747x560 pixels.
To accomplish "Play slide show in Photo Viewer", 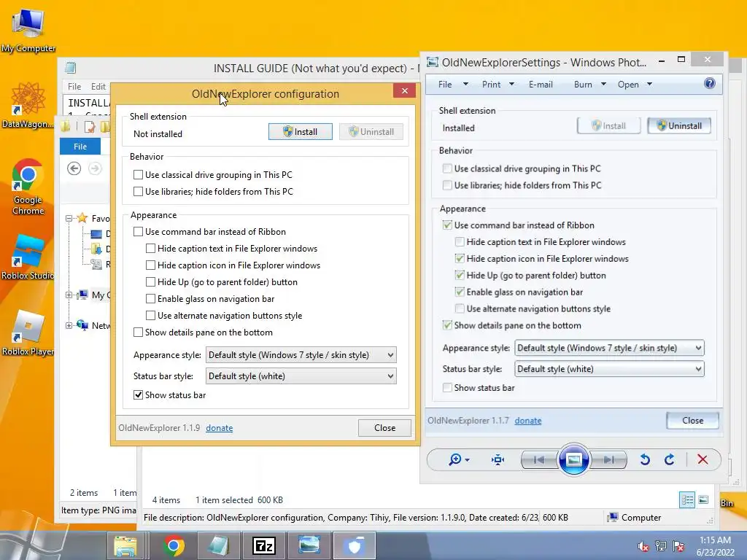I will tap(573, 459).
